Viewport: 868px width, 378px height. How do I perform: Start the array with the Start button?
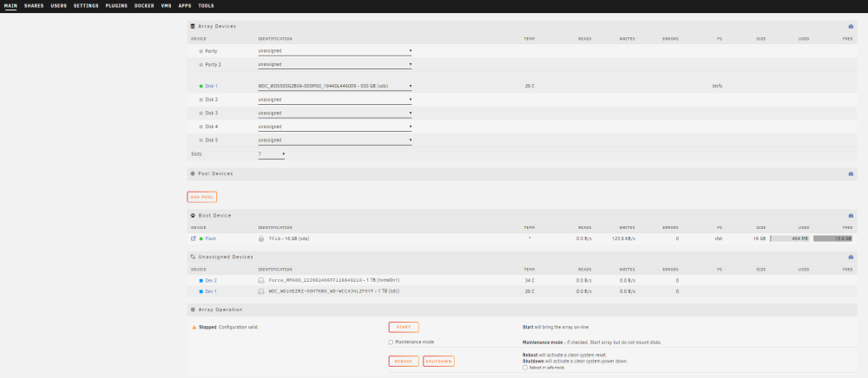(x=404, y=327)
